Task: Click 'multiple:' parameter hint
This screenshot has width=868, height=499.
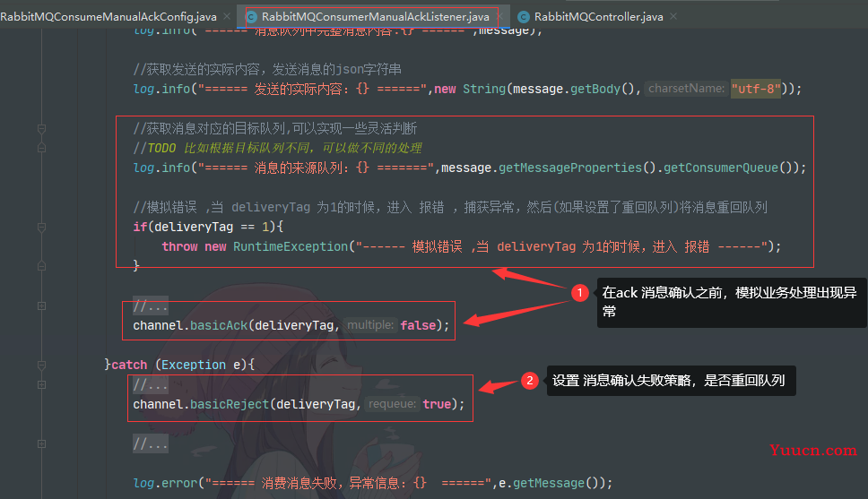Action: [x=370, y=325]
